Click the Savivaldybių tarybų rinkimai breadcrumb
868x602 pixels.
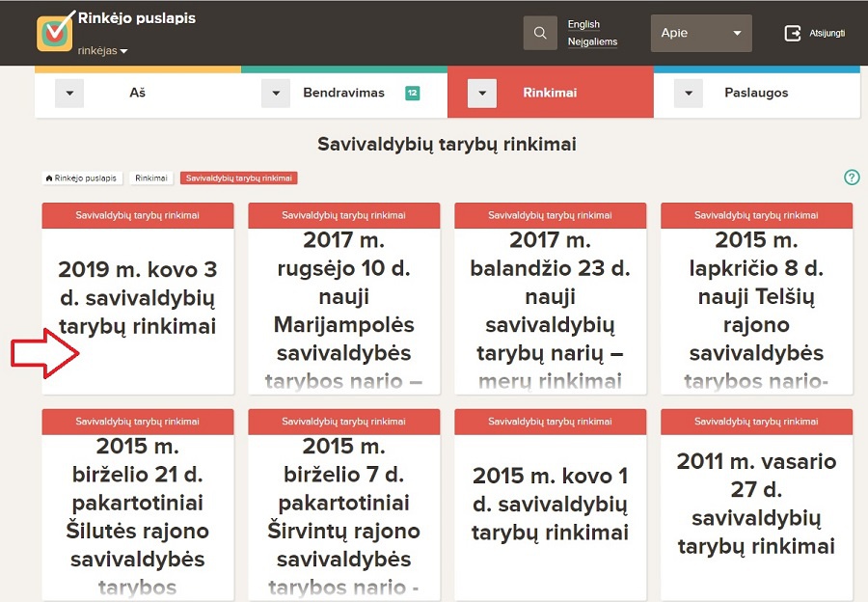click(238, 178)
